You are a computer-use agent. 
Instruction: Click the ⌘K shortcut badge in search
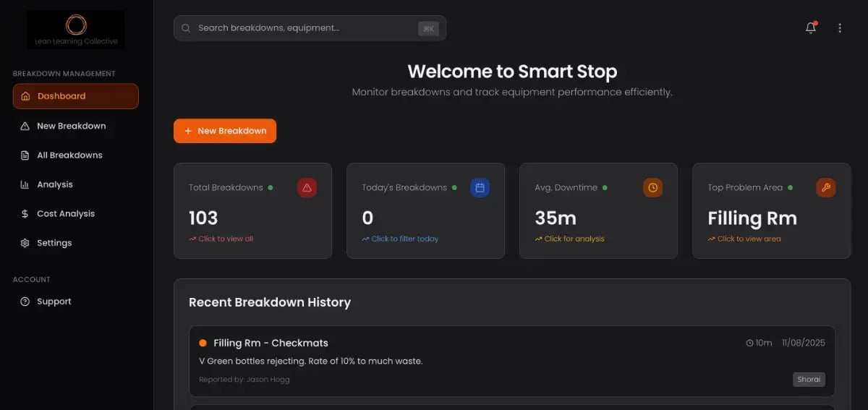coord(428,28)
